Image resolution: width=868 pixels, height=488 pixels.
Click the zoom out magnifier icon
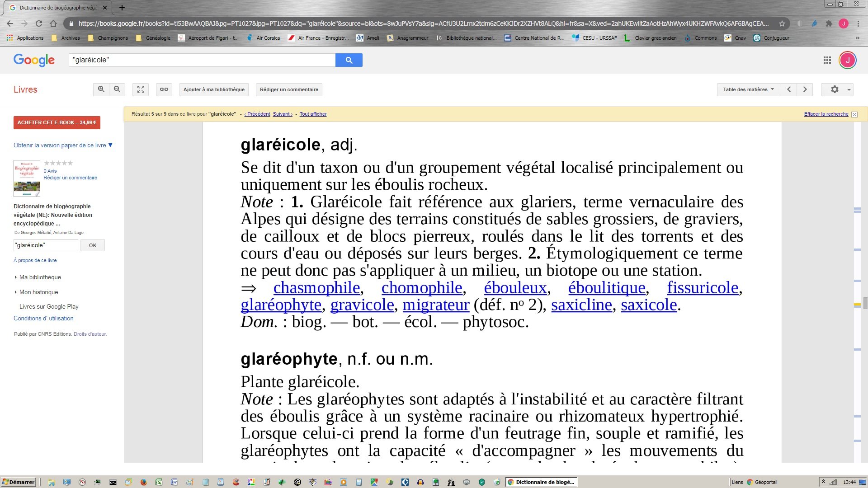(x=117, y=89)
